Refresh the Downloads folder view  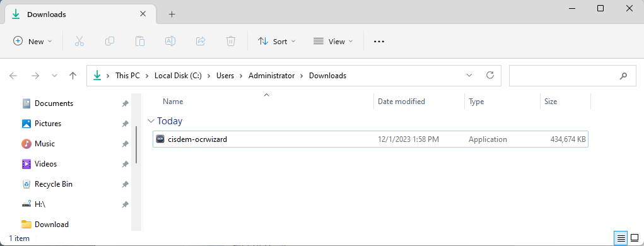489,76
